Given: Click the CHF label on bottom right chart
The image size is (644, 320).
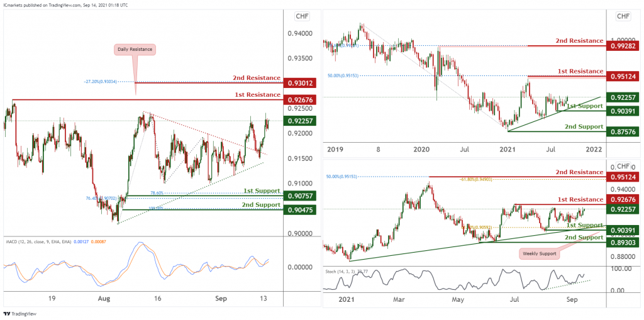Looking at the screenshot, I should [623, 166].
